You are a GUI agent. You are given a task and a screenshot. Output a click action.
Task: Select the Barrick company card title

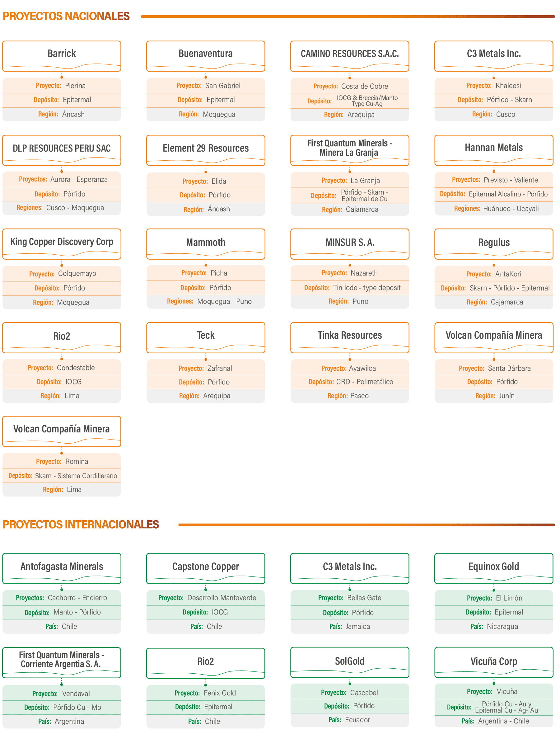point(62,54)
